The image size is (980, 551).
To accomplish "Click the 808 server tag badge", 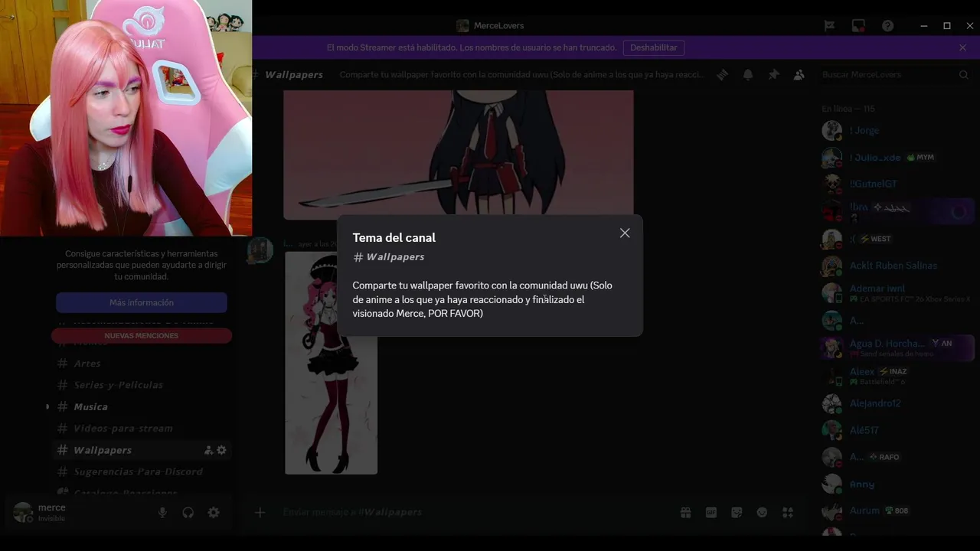I will [x=897, y=510].
